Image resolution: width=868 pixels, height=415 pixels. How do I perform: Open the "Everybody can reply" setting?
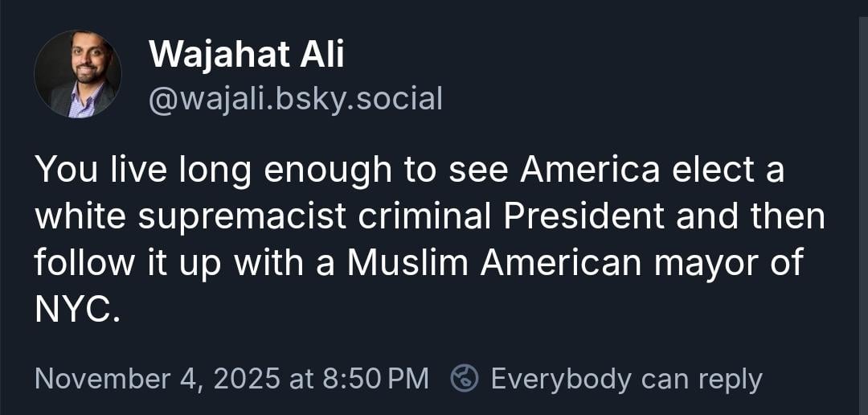[626, 378]
